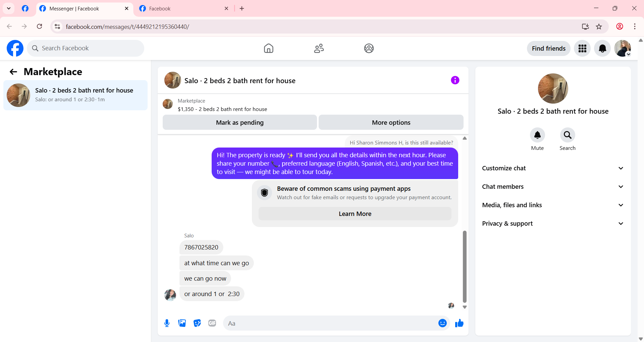Open the account profile picture menu
This screenshot has height=342, width=644.
tap(623, 49)
